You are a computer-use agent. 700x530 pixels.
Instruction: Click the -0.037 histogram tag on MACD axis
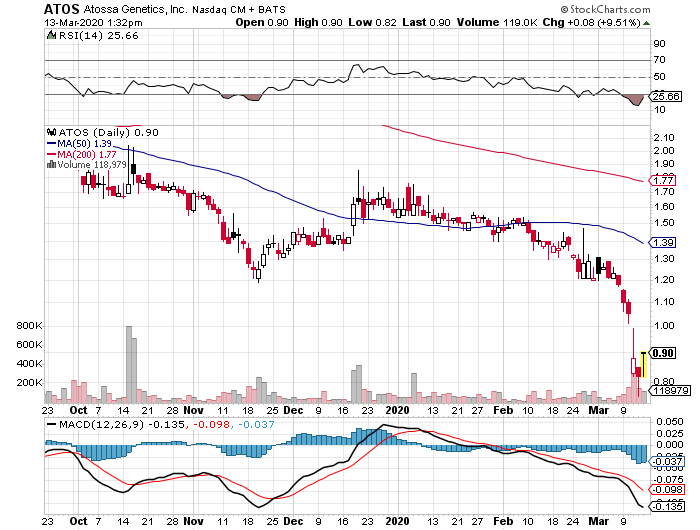tap(667, 462)
